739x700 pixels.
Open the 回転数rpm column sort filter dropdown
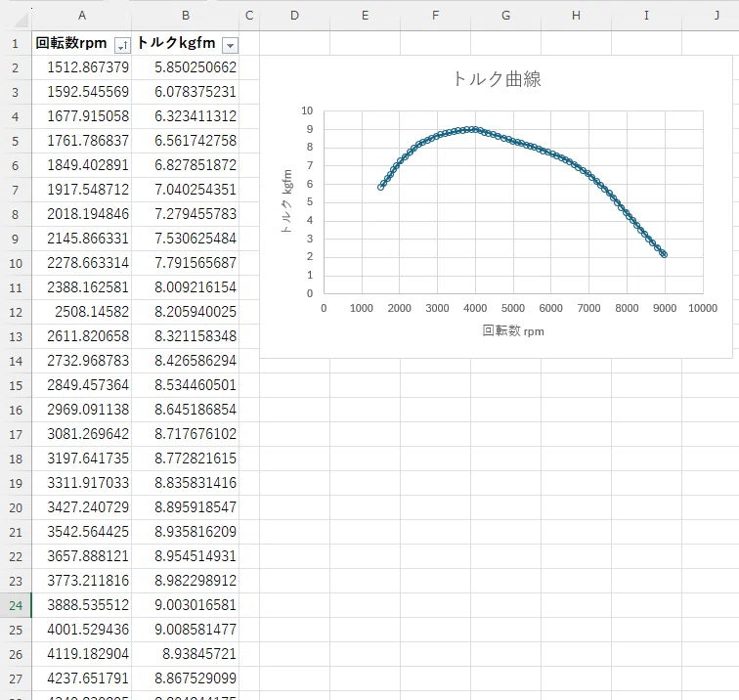coord(122,45)
